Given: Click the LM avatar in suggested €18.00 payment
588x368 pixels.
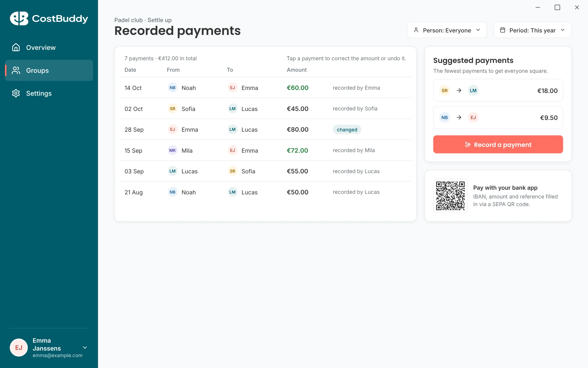Looking at the screenshot, I should 473,91.
